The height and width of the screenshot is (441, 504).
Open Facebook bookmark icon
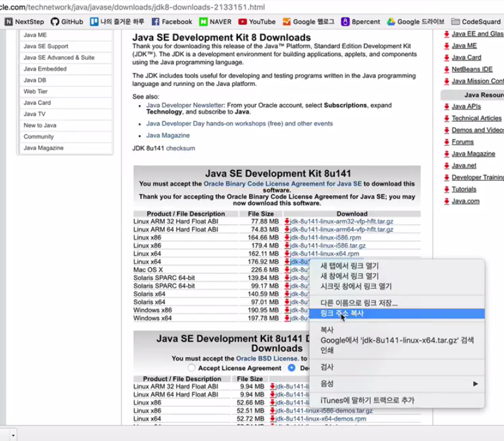(x=155, y=22)
